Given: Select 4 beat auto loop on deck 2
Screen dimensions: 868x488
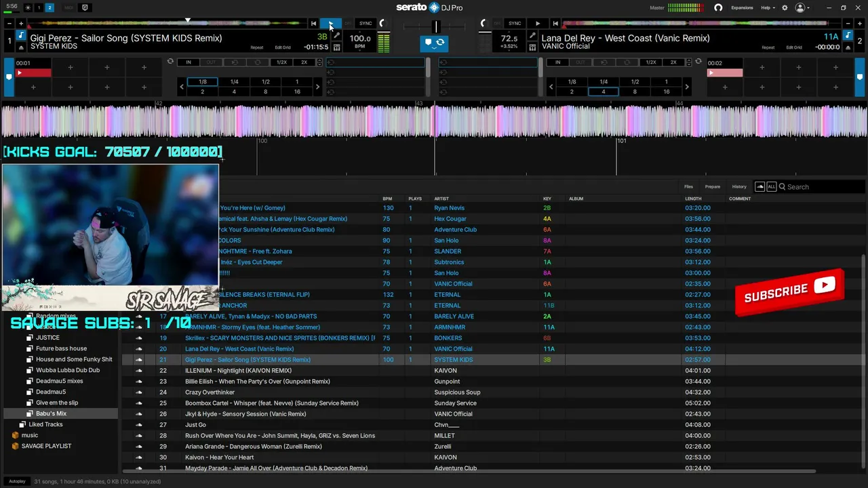Looking at the screenshot, I should click(x=603, y=91).
